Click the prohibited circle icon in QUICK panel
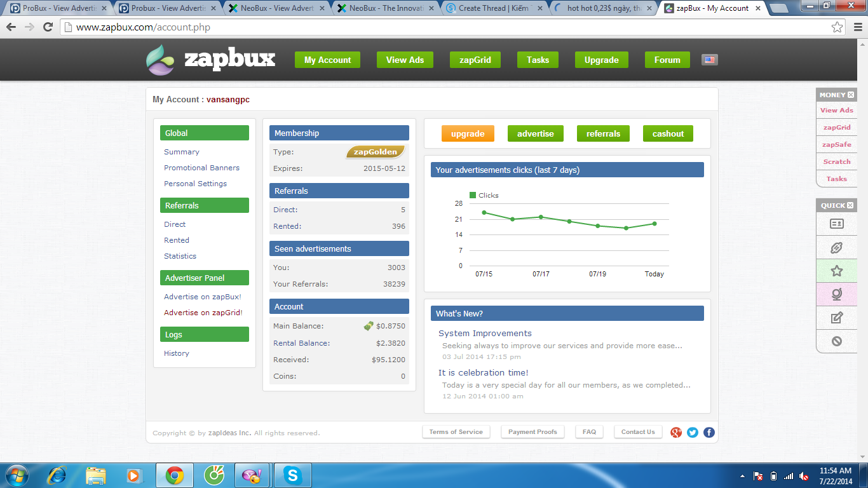This screenshot has height=488, width=868. (837, 341)
